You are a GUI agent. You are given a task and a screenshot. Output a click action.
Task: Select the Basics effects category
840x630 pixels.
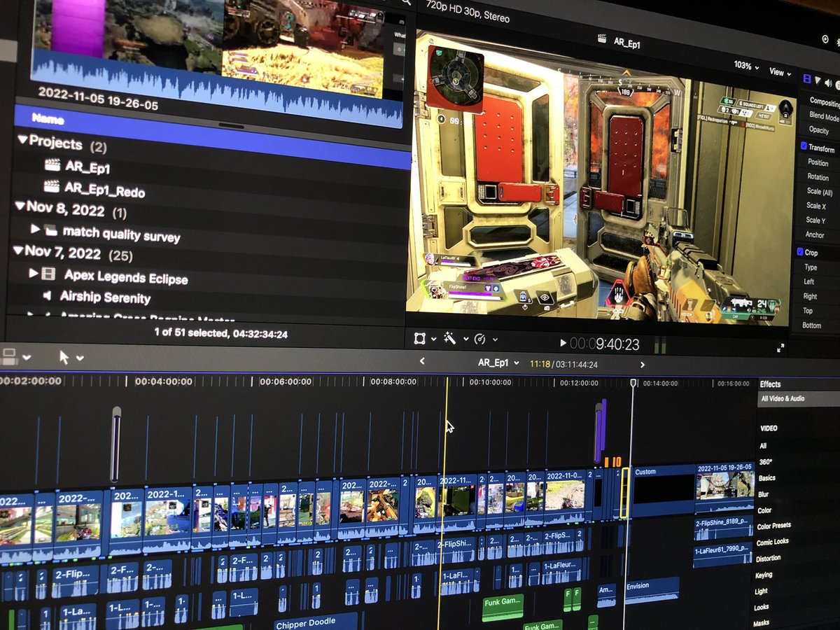click(x=766, y=478)
